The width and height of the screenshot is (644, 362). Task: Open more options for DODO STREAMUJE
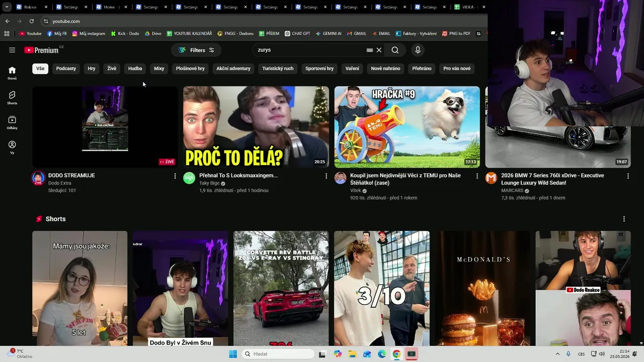click(175, 176)
